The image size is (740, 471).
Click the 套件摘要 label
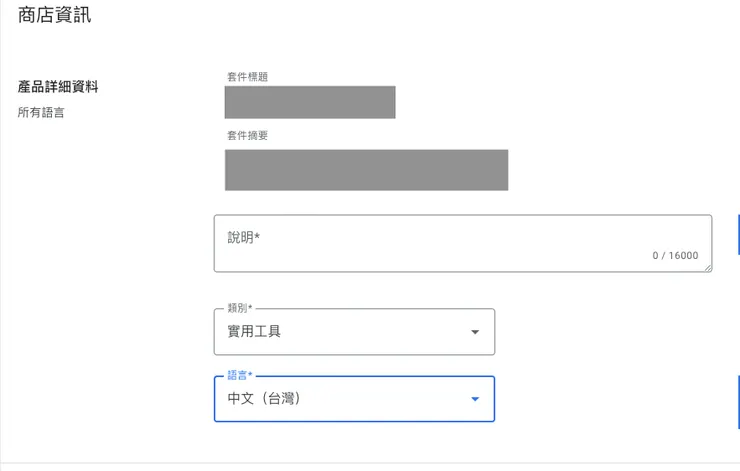click(247, 135)
